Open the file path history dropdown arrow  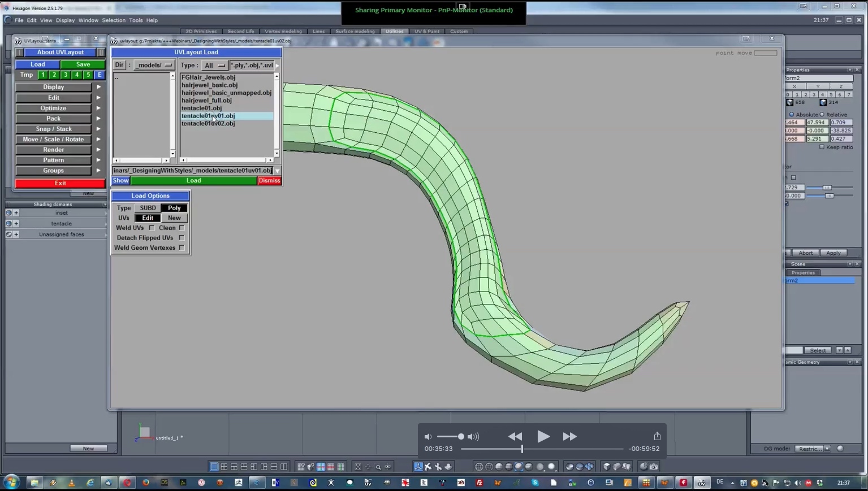277,171
